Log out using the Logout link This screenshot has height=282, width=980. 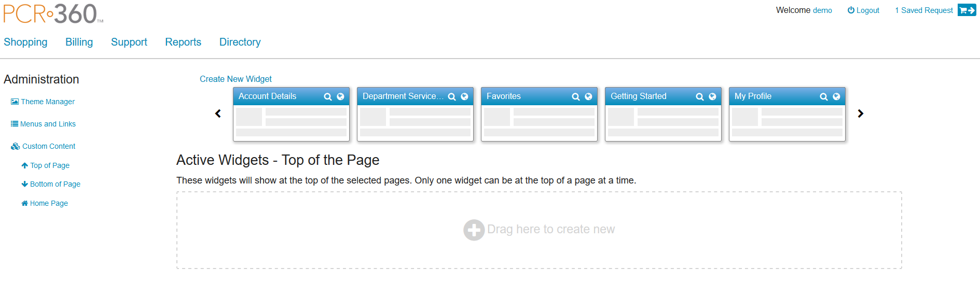coord(863,10)
